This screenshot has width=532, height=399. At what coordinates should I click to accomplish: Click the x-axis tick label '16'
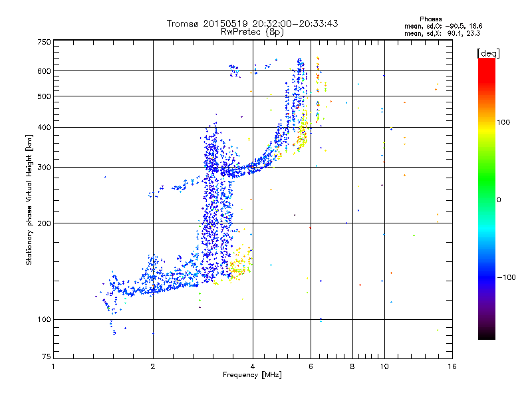pos(452,366)
